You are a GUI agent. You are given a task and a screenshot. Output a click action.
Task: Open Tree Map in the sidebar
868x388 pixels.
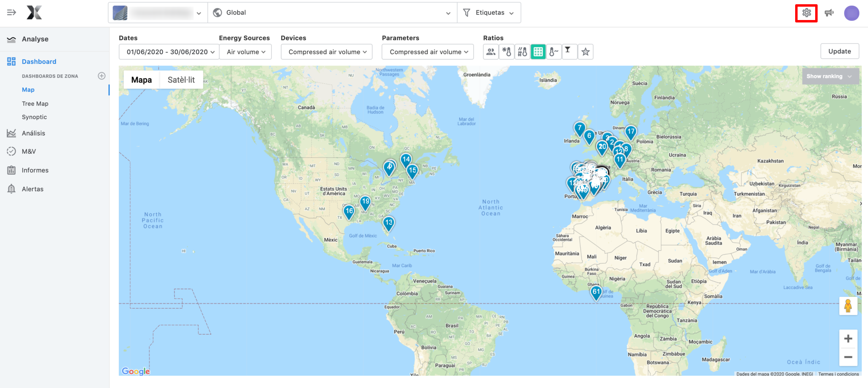click(35, 104)
